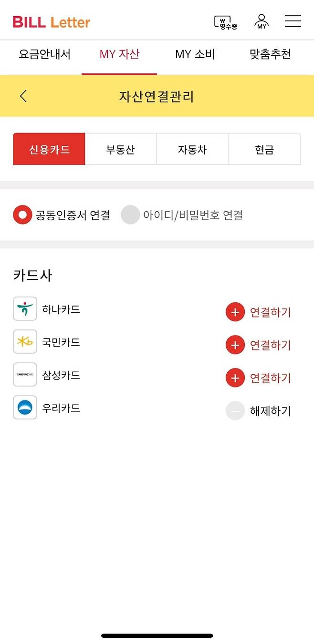Click the 국민카드 logo icon
Screen dimensions: 314x644
point(24,341)
